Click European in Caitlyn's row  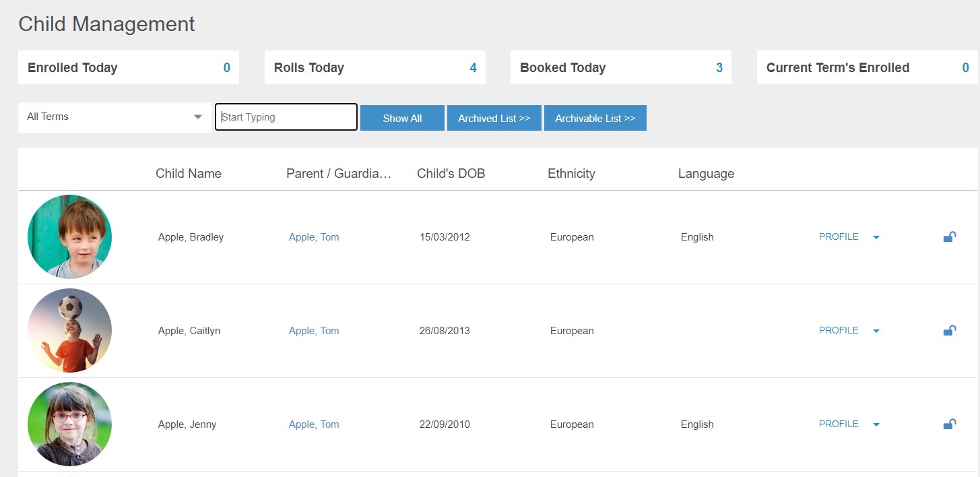point(572,331)
